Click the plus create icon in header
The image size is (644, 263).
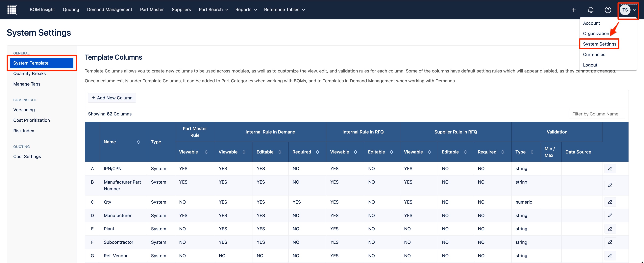[x=574, y=10]
